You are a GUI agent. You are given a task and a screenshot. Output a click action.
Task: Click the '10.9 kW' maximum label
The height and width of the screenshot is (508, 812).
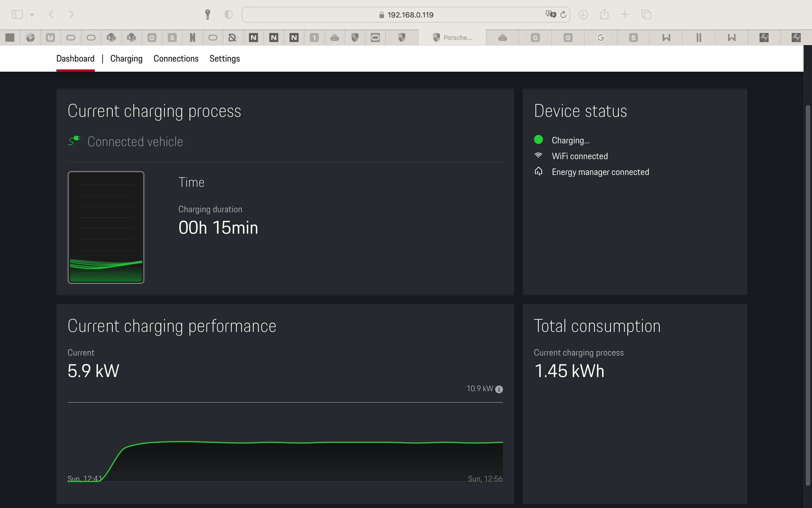(x=480, y=388)
